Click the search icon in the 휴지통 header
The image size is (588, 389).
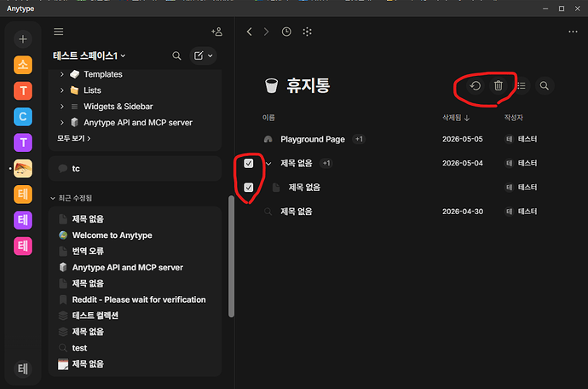(x=545, y=86)
